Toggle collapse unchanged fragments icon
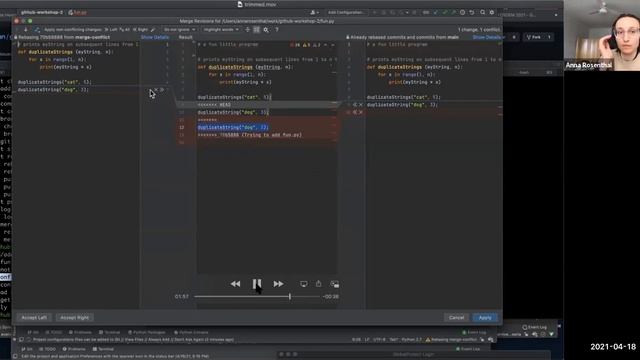Image resolution: width=640 pixels, height=360 pixels. click(x=247, y=30)
